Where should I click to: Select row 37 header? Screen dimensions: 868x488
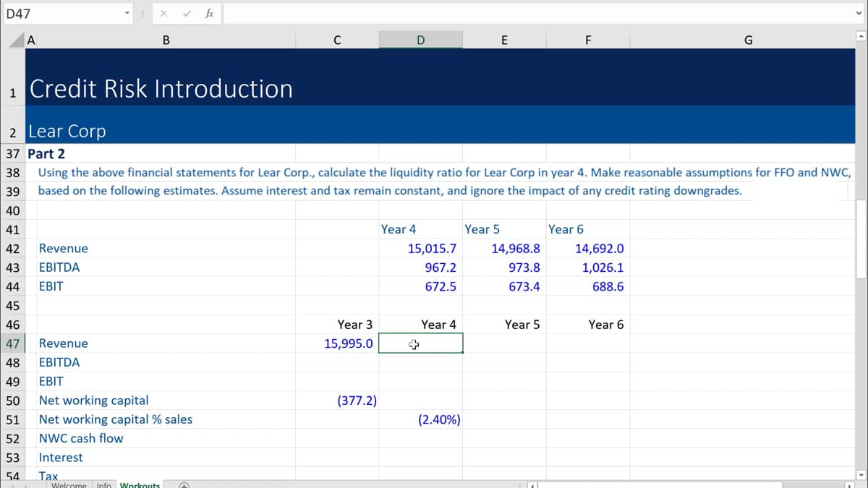coord(12,153)
